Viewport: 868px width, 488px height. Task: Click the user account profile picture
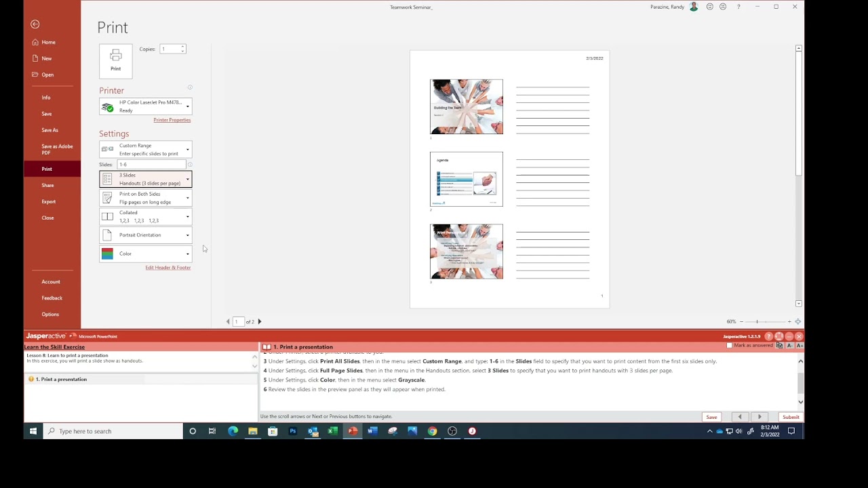694,7
